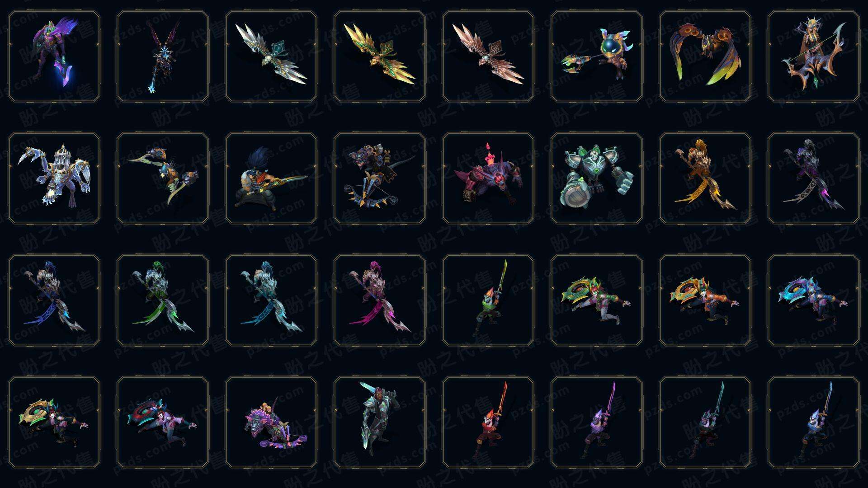Click the golden winged bird thumbnail
868x488 pixels.
coord(380,56)
